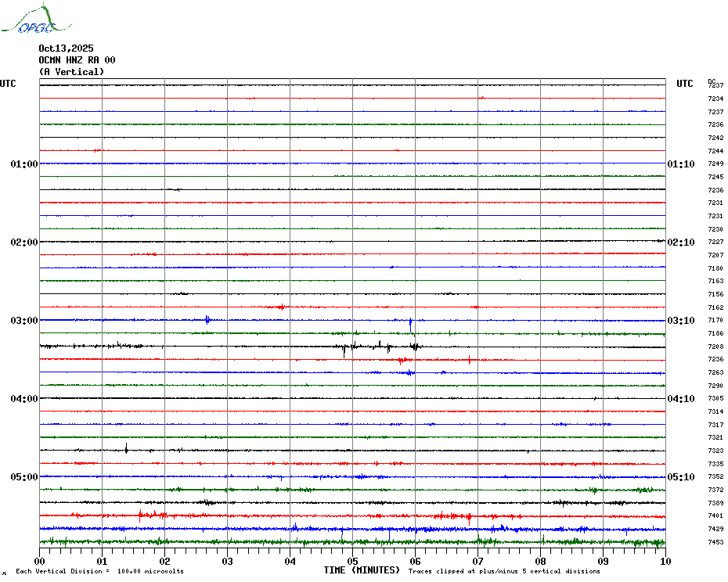Click the UTC header on the left side
The height and width of the screenshot is (582, 728).
[x=8, y=84]
